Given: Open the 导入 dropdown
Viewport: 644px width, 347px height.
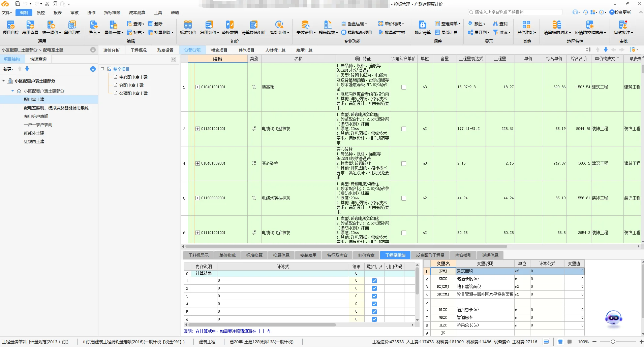Looking at the screenshot, I should [94, 27].
